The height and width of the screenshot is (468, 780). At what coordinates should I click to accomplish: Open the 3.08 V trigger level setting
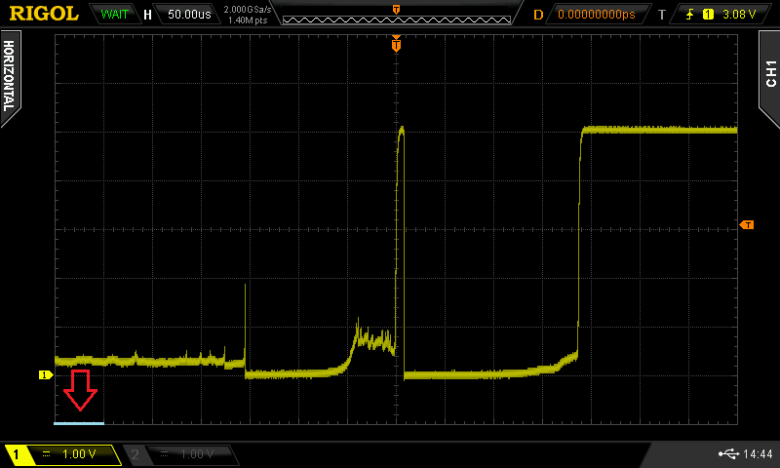point(741,15)
